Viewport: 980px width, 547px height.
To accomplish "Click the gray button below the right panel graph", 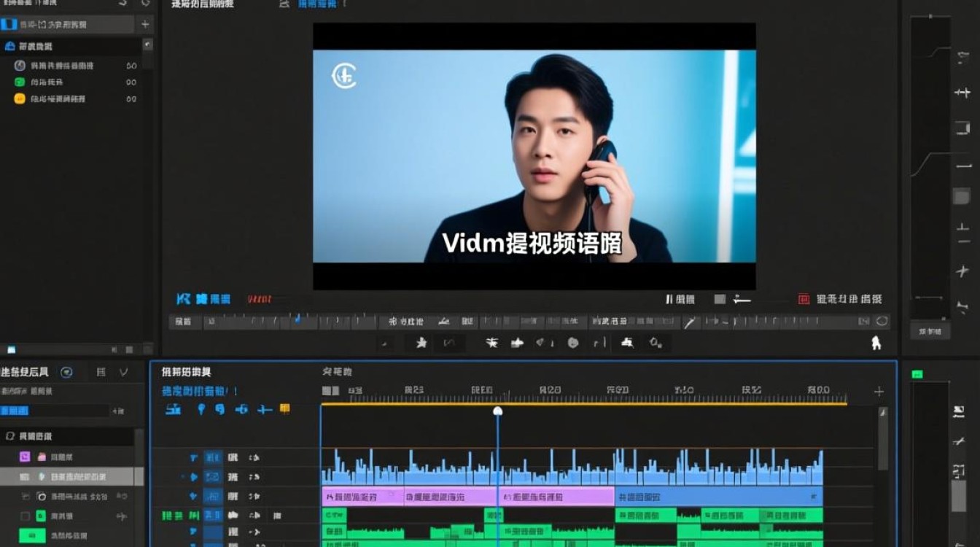I will (930, 331).
